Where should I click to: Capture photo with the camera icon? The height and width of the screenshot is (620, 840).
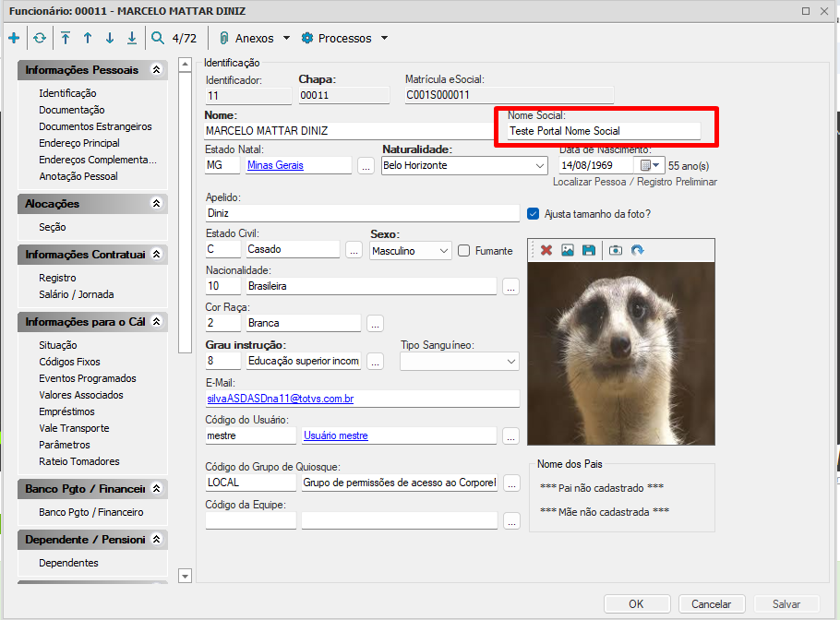tap(616, 250)
